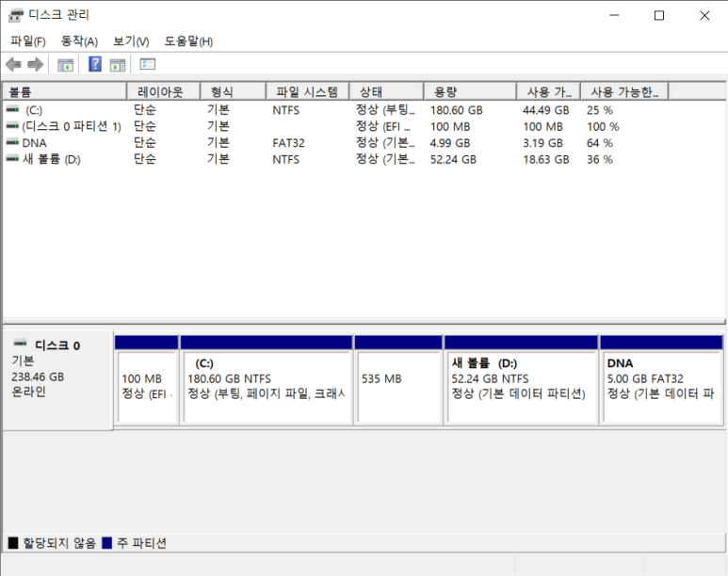Viewport: 728px width, 576px height.
Task: Click the 정상 (부팅.. status cell
Action: coord(385,110)
